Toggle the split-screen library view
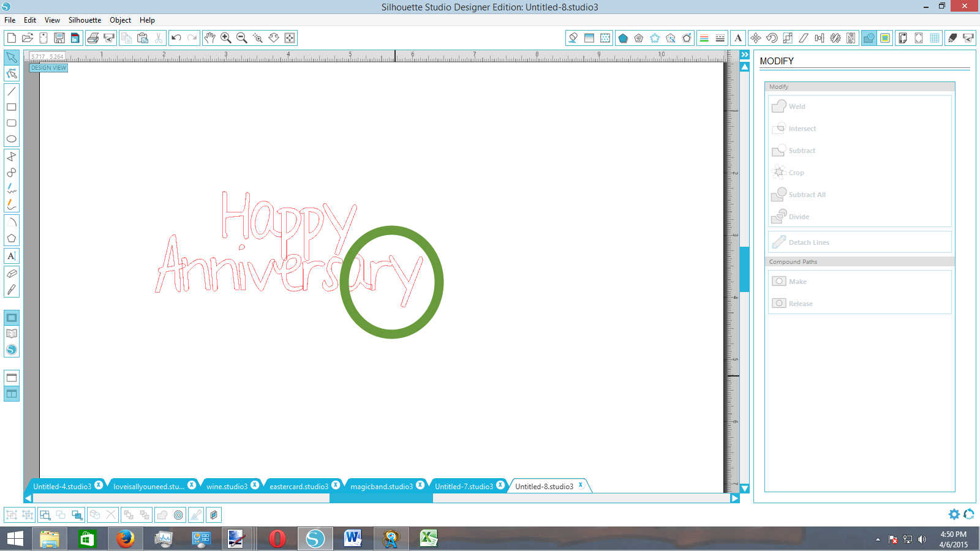 tap(12, 394)
